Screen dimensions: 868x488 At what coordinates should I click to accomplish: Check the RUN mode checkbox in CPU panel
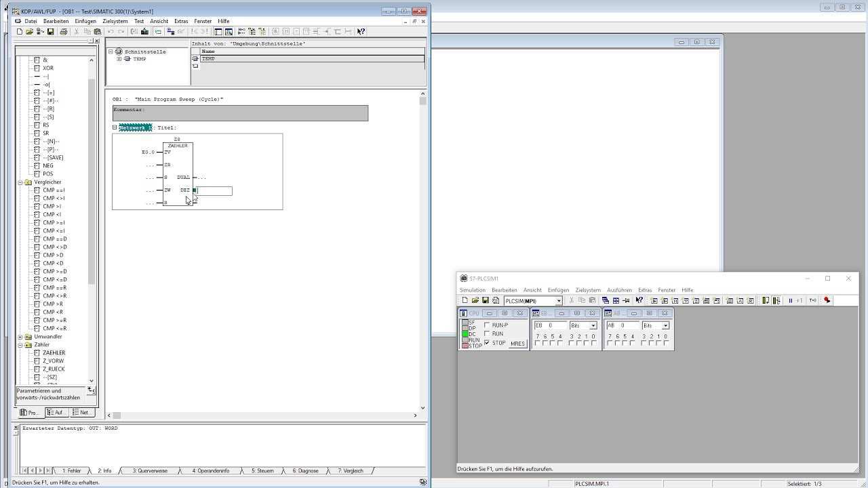[x=487, y=334]
